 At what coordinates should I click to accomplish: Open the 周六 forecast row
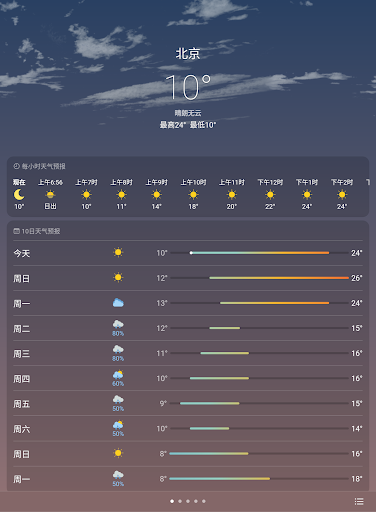tap(188, 428)
